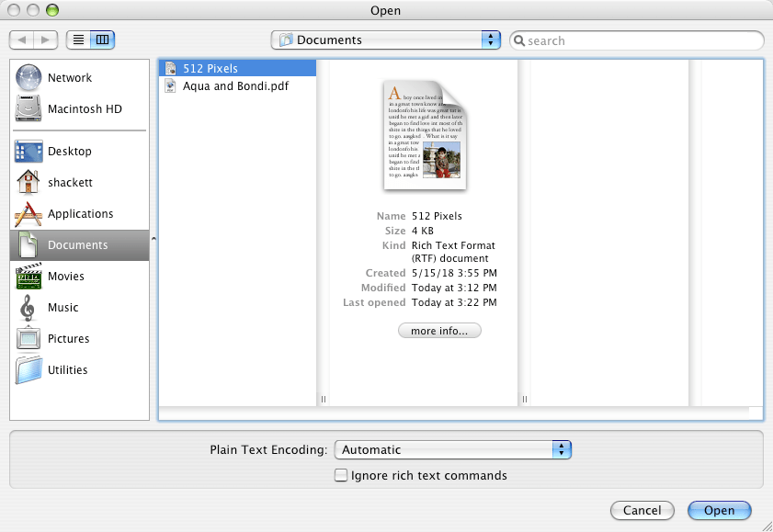This screenshot has width=773, height=532.
Task: Click the sidebar divider handle dot
Action: coord(153,239)
